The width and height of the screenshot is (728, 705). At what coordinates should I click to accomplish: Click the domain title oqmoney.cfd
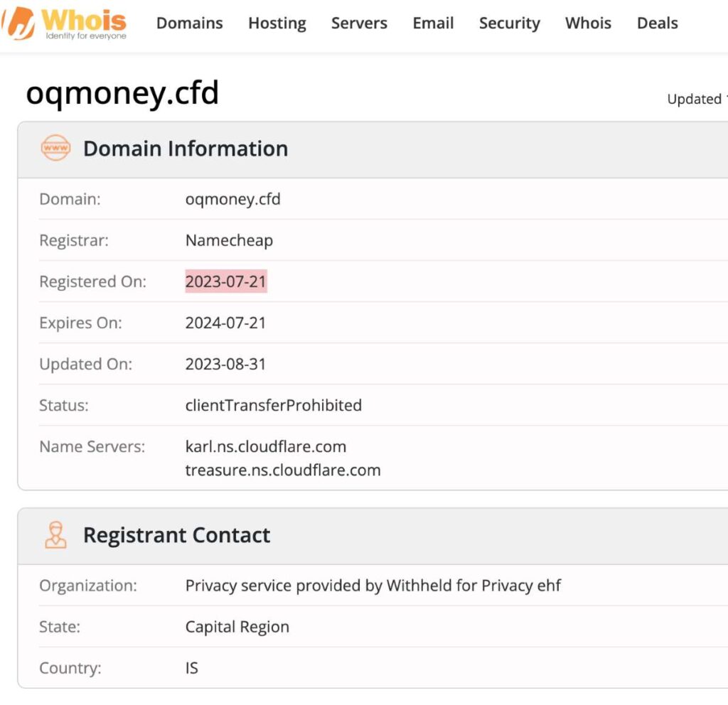point(122,92)
